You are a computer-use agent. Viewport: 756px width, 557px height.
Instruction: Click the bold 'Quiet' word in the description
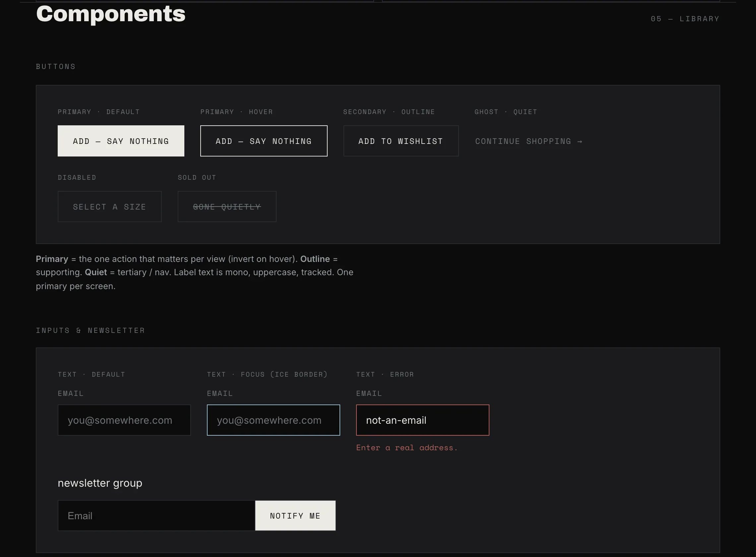coord(96,273)
